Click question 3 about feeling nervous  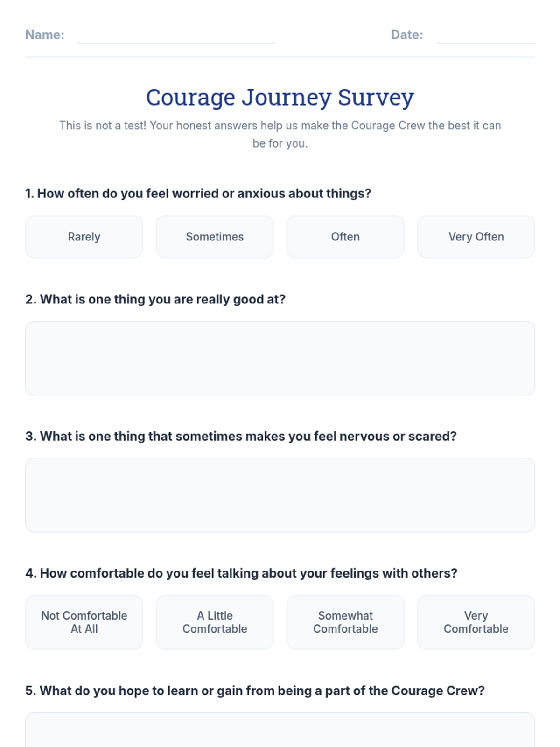coord(241,436)
